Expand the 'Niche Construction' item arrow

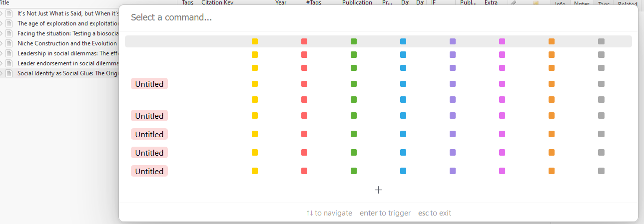click(x=1, y=43)
